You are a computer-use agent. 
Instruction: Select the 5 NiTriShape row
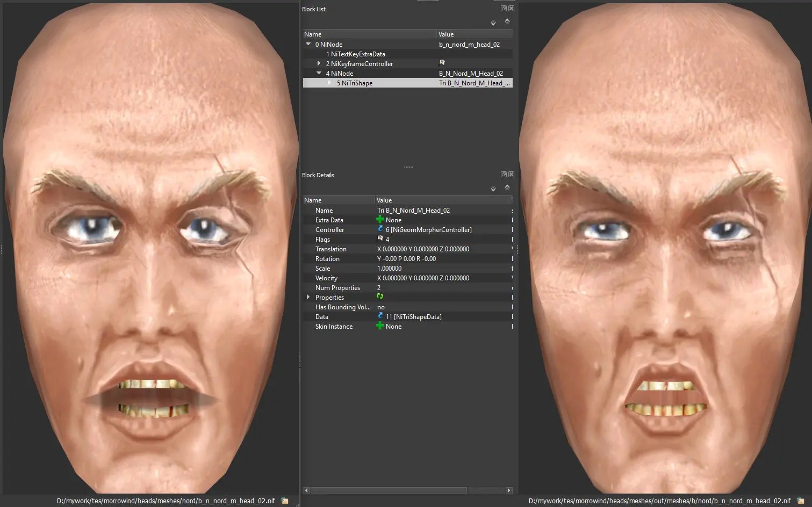(x=408, y=83)
